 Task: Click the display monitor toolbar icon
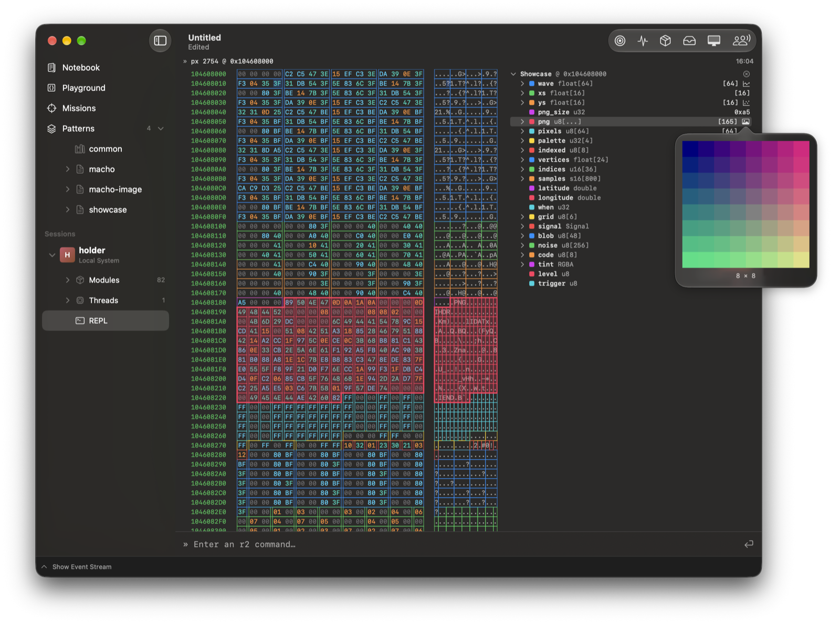(714, 41)
